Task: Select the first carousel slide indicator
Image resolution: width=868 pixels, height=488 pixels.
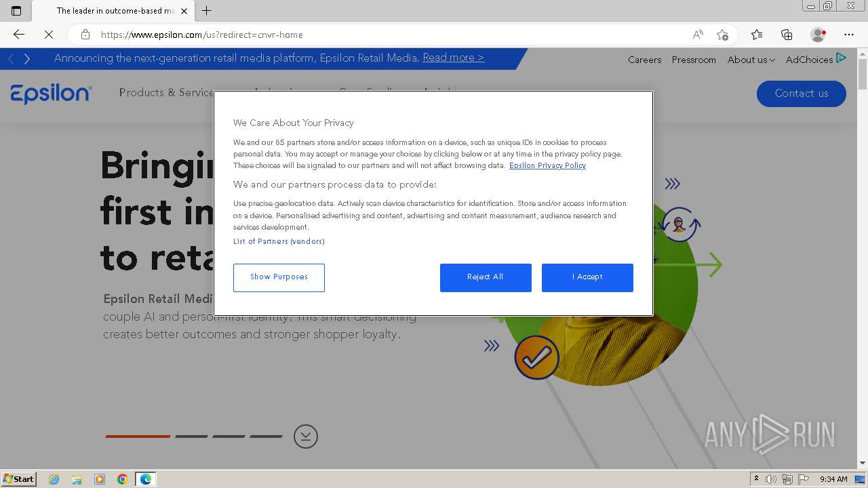Action: click(138, 436)
